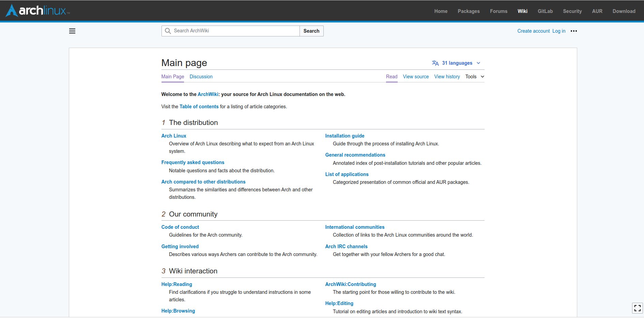The height and width of the screenshot is (318, 644).
Task: Click the Create account link
Action: [533, 31]
